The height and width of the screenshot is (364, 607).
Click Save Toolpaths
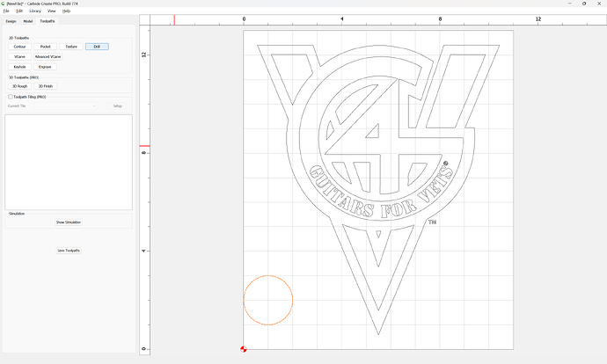pyautogui.click(x=69, y=251)
